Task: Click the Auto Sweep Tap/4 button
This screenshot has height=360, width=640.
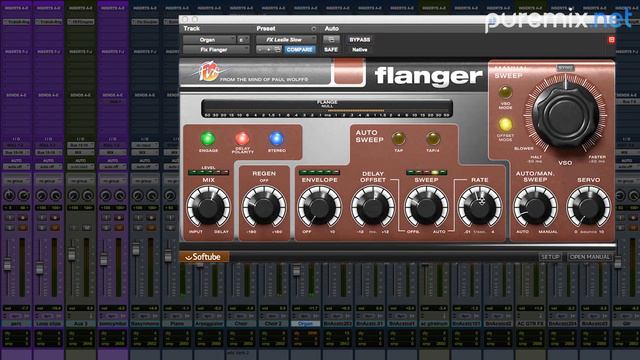Action: point(433,139)
